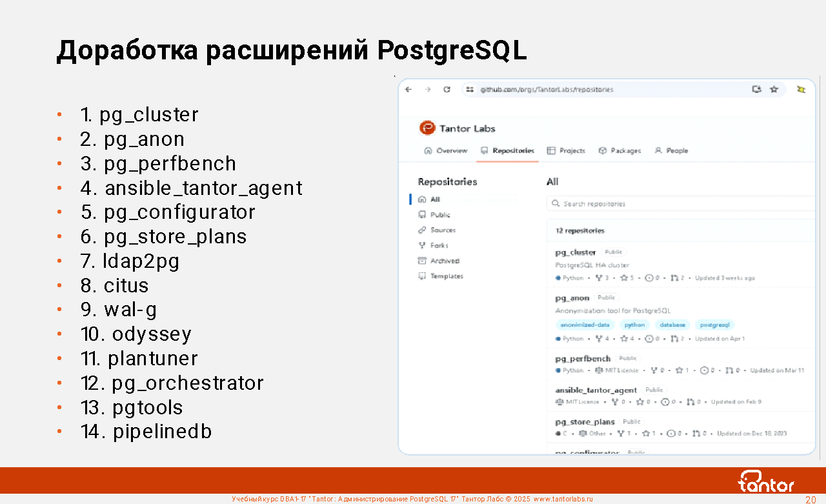Bookmark page with the star icon
Screen dimensions: 826x504
774,90
